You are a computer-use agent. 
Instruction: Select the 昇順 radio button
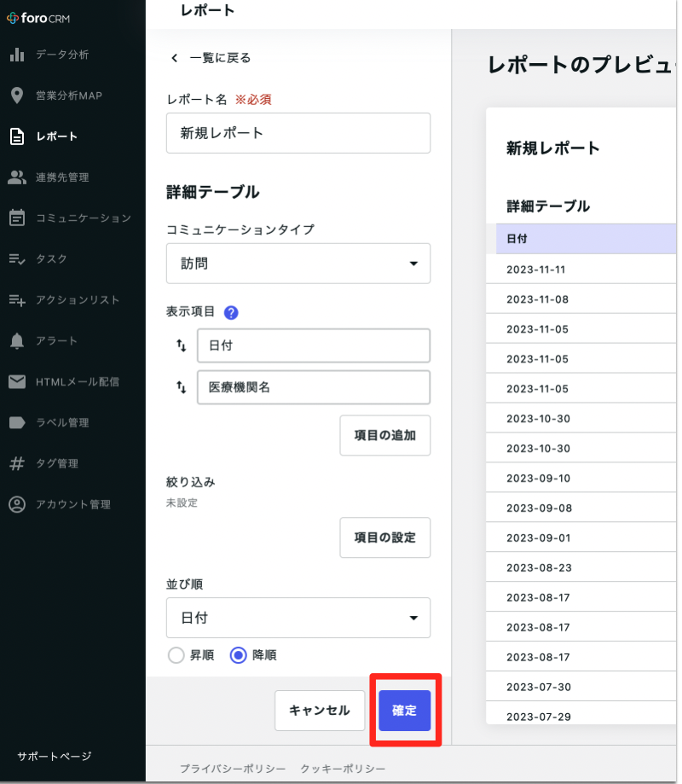[x=176, y=655]
